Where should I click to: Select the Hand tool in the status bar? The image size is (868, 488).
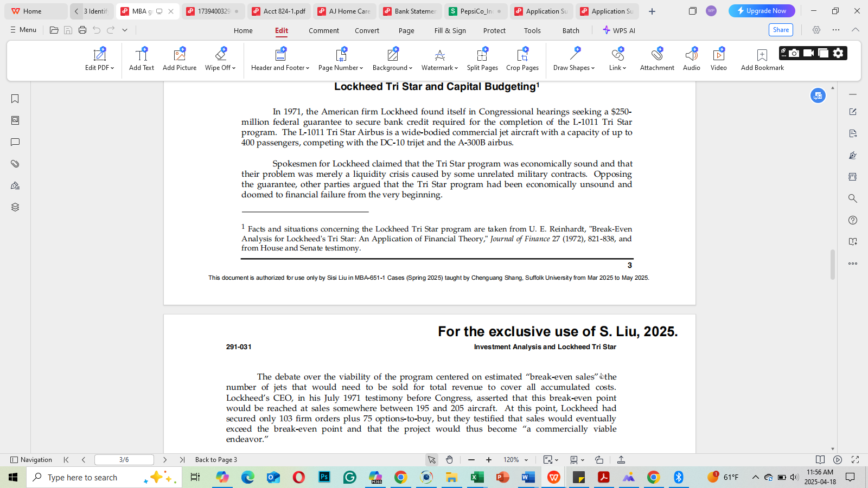[x=449, y=459]
